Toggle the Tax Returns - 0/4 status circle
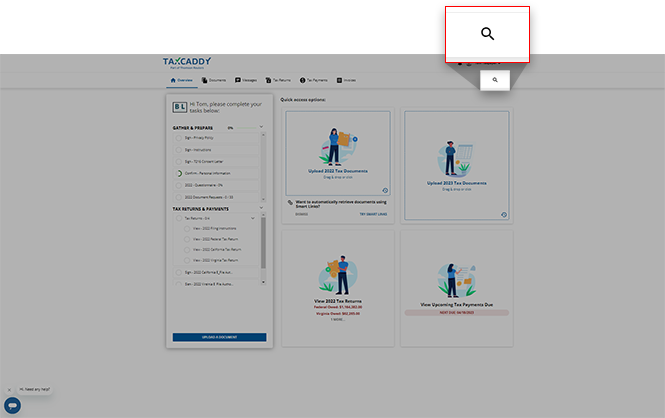The height and width of the screenshot is (418, 665). click(179, 218)
